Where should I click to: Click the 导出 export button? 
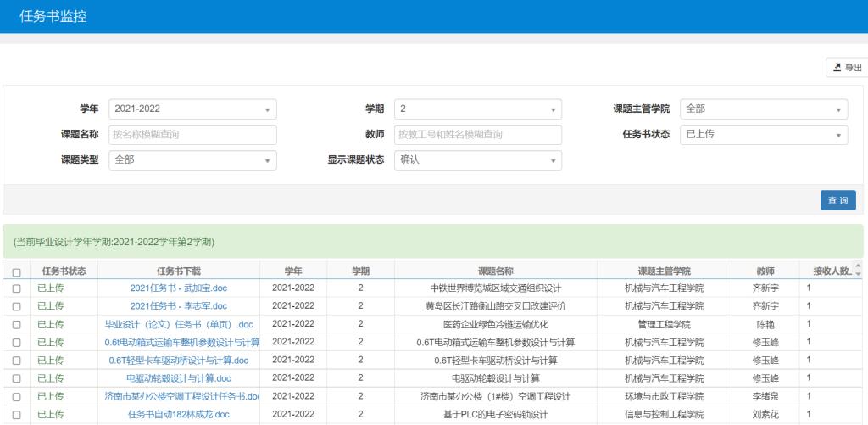click(844, 68)
